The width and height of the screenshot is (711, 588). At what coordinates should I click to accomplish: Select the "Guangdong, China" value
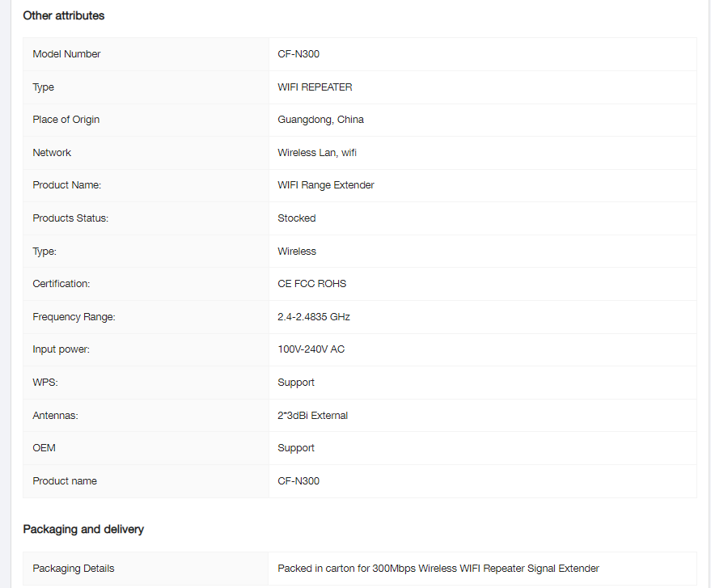320,120
